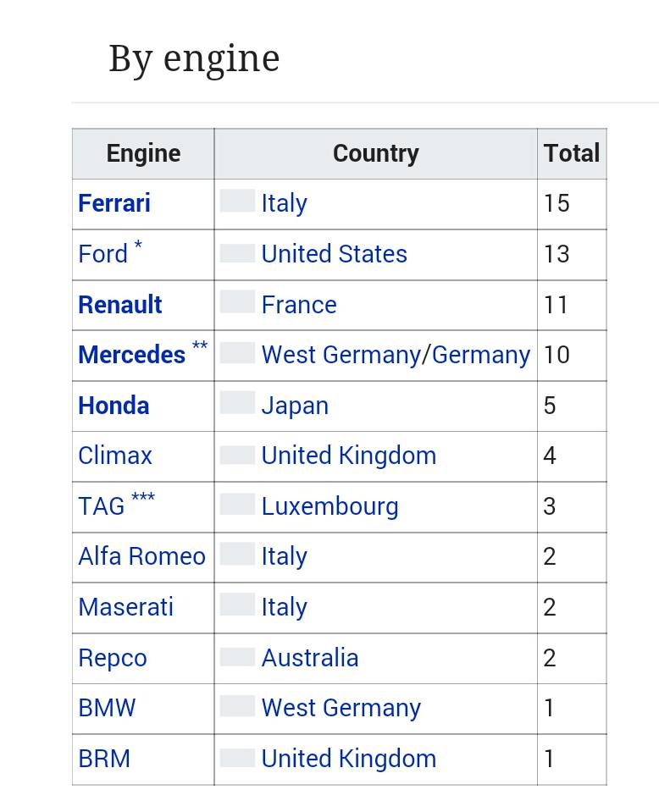This screenshot has width=659, height=812.
Task: Open the Repco engine link
Action: [113, 658]
